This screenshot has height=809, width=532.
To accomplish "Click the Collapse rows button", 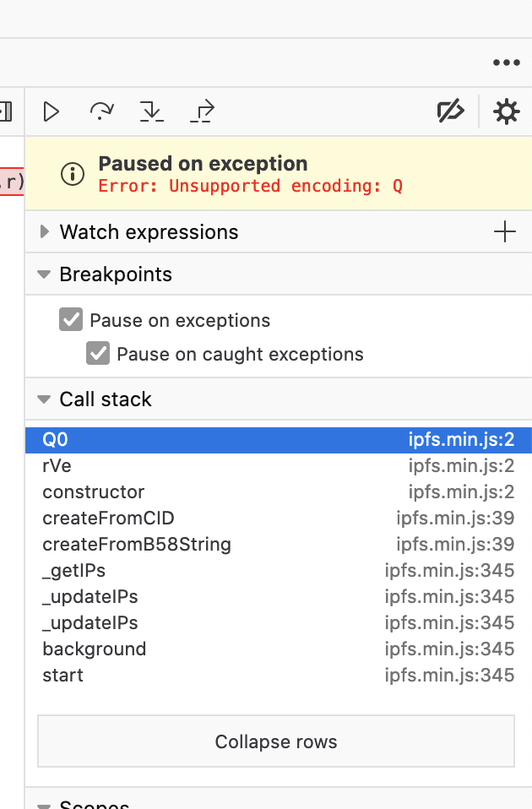I will point(276,741).
